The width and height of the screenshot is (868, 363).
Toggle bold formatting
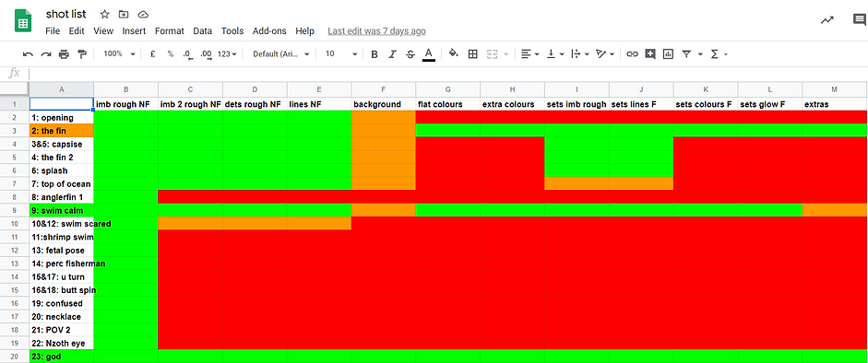[x=375, y=54]
